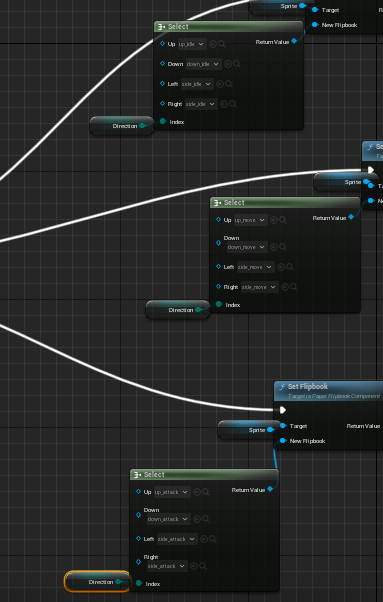383x602 pixels.
Task: Click title of Select node with up_idle
Action: click(x=178, y=26)
